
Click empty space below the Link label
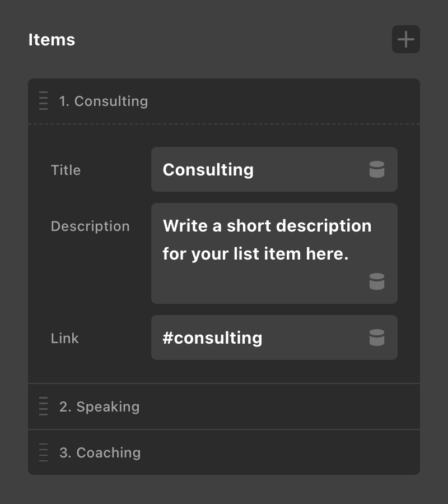click(84, 368)
